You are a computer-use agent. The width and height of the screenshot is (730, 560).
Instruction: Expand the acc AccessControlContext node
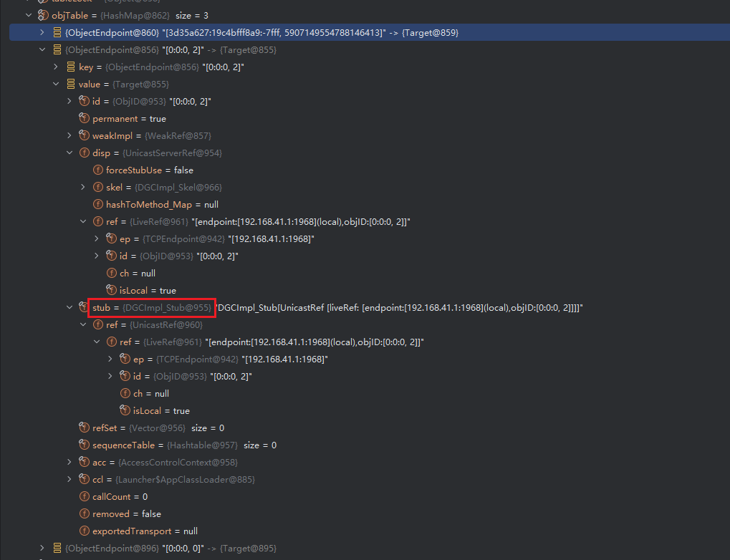click(69, 462)
